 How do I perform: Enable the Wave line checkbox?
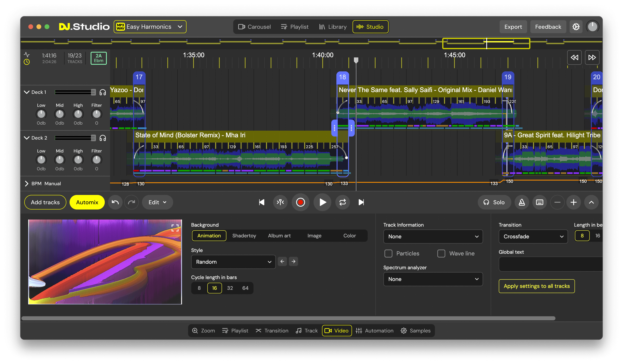[441, 253]
